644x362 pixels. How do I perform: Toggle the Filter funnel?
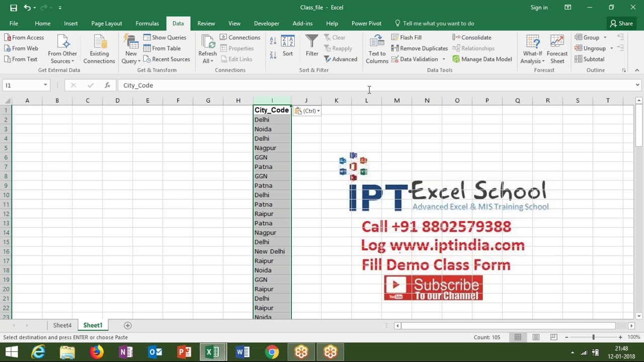coord(312,46)
